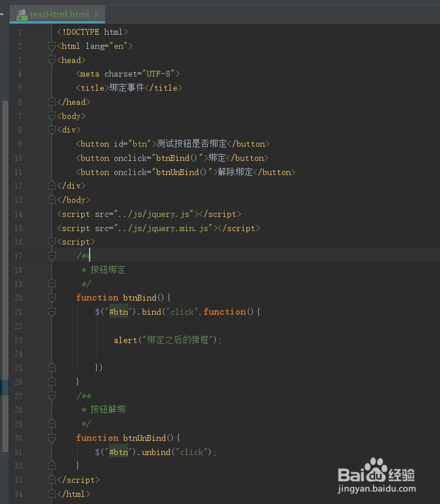Click the id="btn" attribute on line 9
Viewport: 440px width, 504px height.
click(133, 144)
